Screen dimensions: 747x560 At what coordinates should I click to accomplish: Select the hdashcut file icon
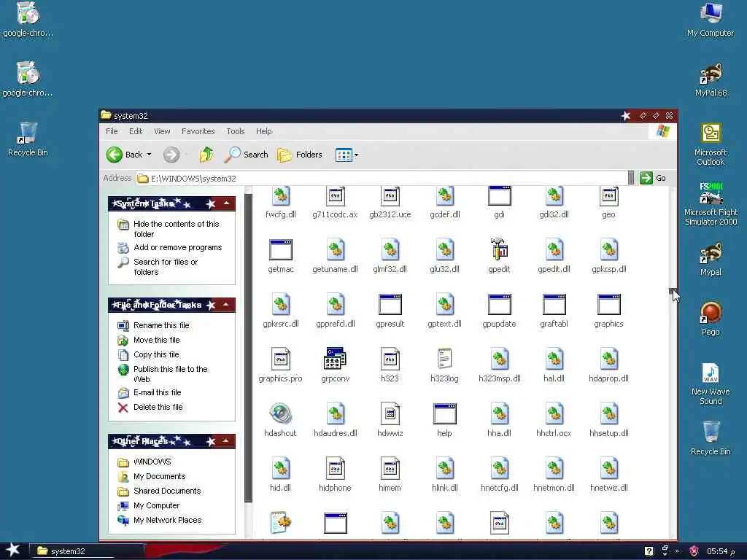tap(280, 413)
